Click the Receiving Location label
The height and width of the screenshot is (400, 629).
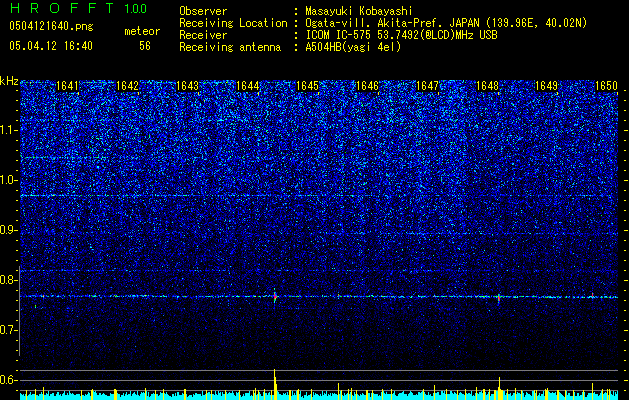pos(233,24)
